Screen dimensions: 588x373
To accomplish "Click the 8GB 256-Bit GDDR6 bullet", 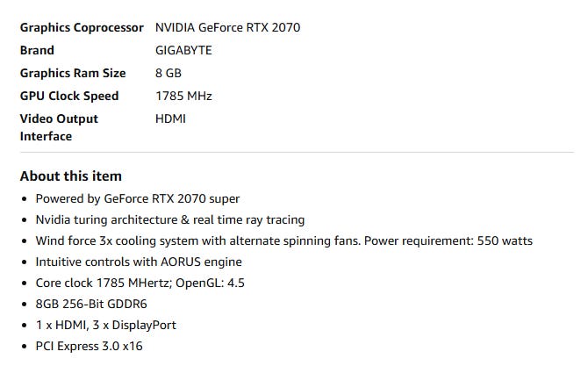I will (91, 304).
